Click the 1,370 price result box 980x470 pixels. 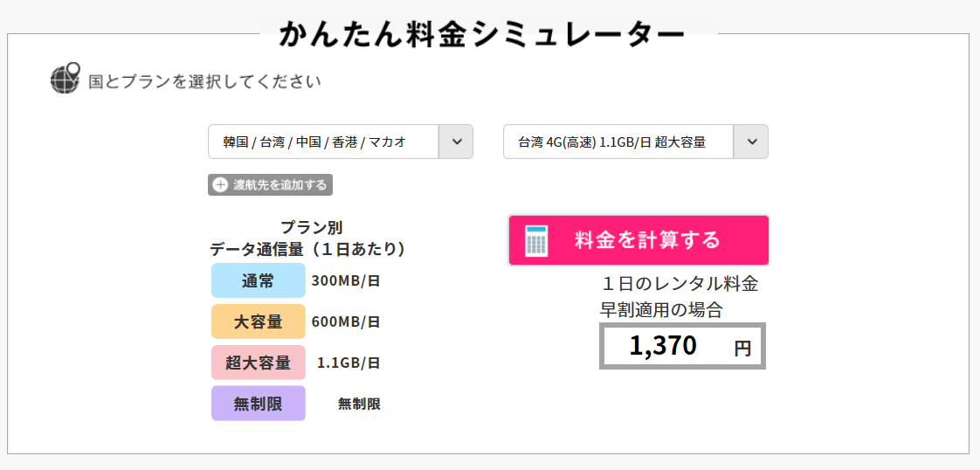point(682,346)
